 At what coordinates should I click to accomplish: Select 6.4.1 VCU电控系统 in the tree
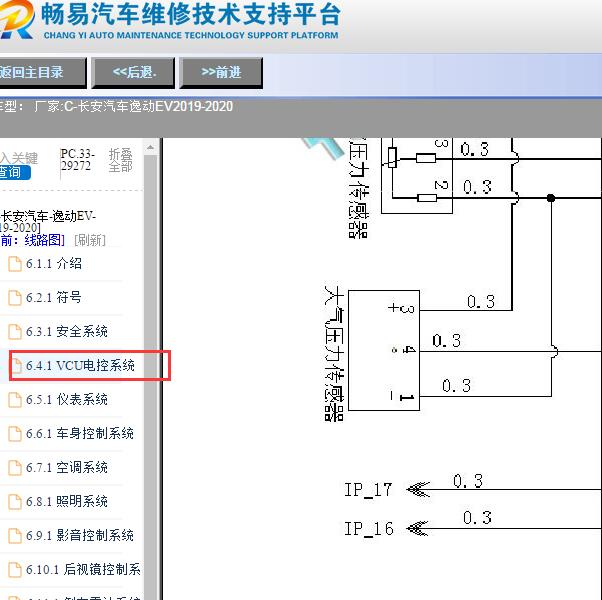point(80,365)
